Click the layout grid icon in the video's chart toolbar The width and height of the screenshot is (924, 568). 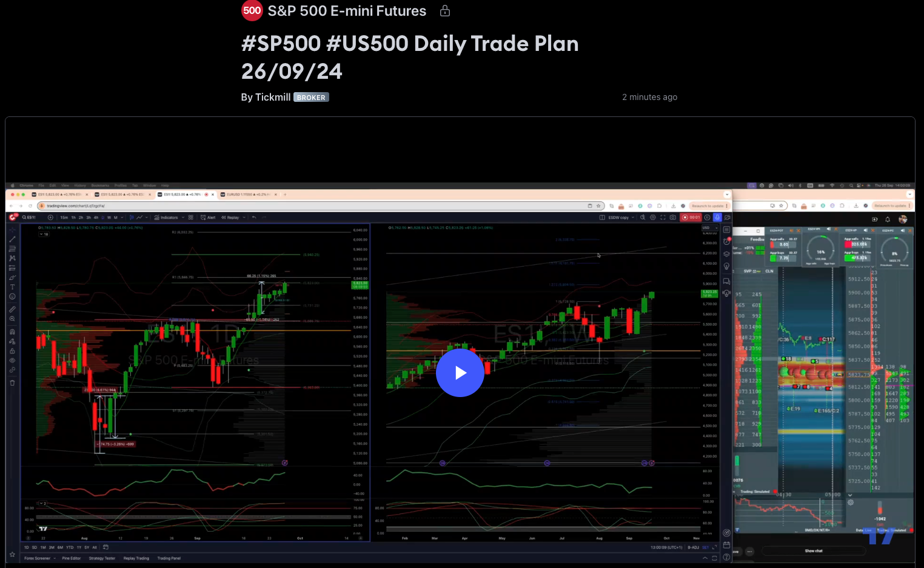(x=191, y=217)
